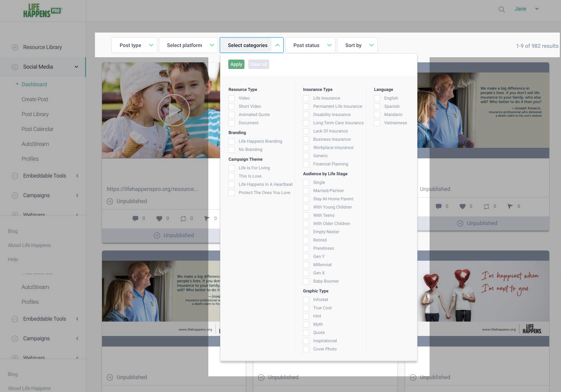
Task: Click the second Embeddable Tools icon
Action: tap(15, 319)
